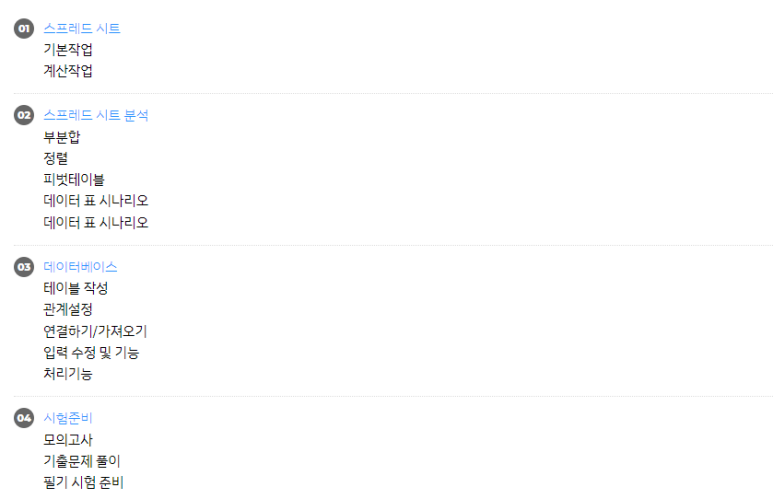773x499 pixels.
Task: Select the 기본작업 lesson item
Action: click(68, 50)
